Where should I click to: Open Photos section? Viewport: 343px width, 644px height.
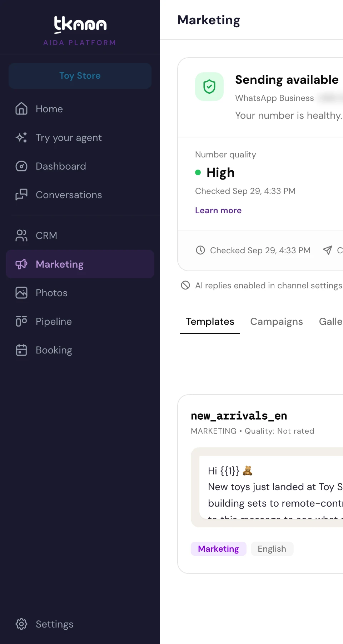pos(80,293)
